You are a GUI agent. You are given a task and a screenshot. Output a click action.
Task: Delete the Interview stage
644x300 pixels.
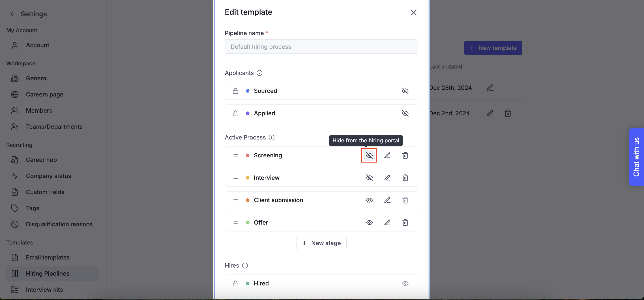pyautogui.click(x=405, y=178)
